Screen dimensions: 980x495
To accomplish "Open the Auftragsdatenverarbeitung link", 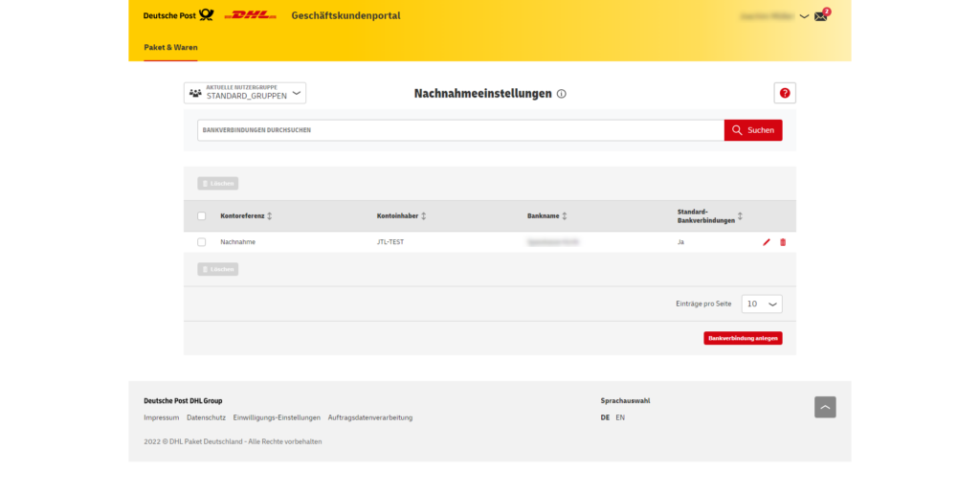I will coord(370,417).
